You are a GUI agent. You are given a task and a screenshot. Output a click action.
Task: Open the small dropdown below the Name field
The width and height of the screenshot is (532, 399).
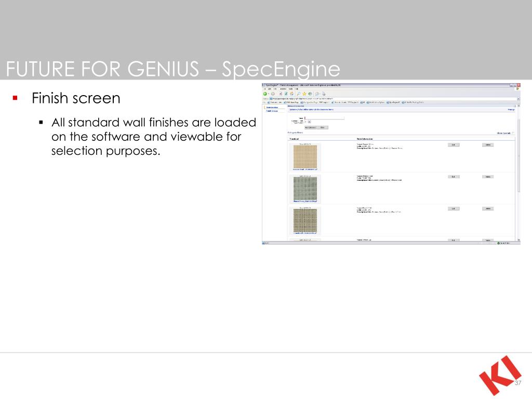click(310, 122)
